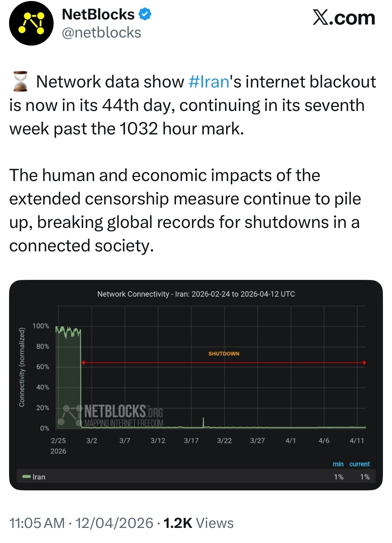This screenshot has width=392, height=543.
Task: Click the 'min' legend column header
Action: (338, 464)
